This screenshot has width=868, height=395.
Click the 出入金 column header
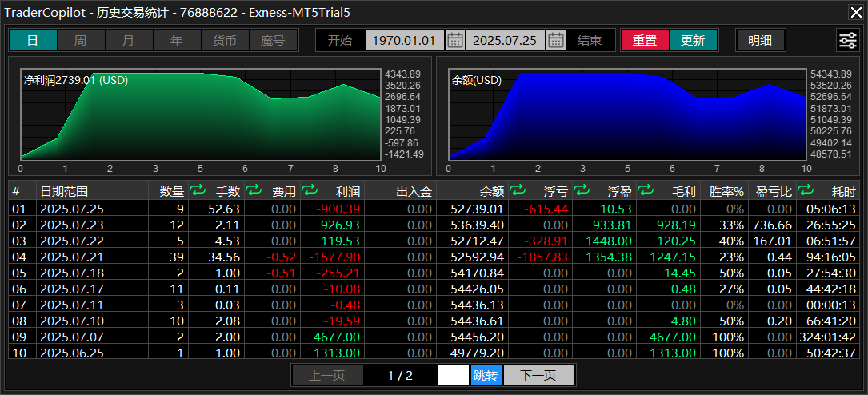coord(401,191)
